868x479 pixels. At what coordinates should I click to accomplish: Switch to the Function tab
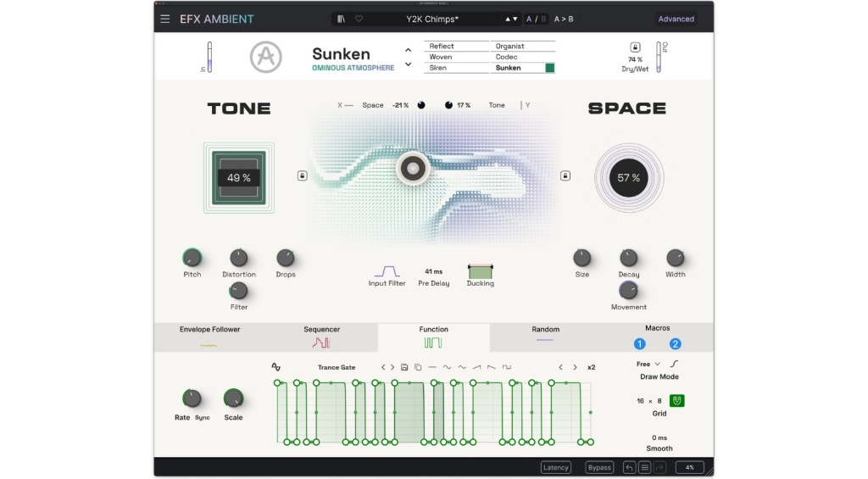tap(433, 337)
